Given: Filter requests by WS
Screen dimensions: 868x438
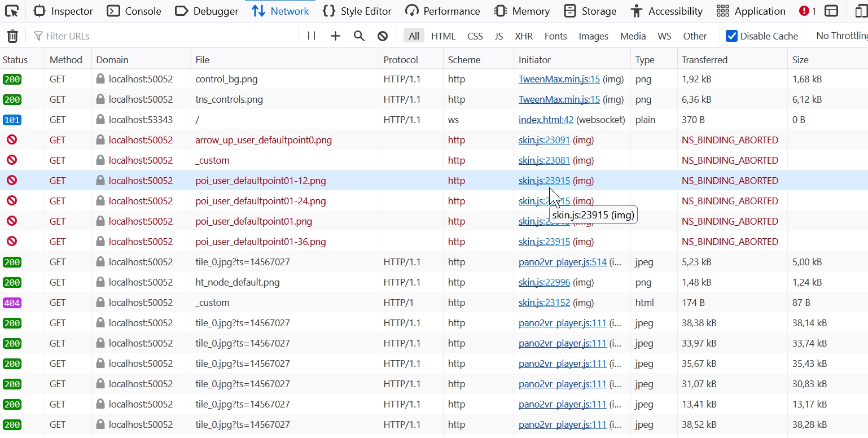Looking at the screenshot, I should pos(664,36).
